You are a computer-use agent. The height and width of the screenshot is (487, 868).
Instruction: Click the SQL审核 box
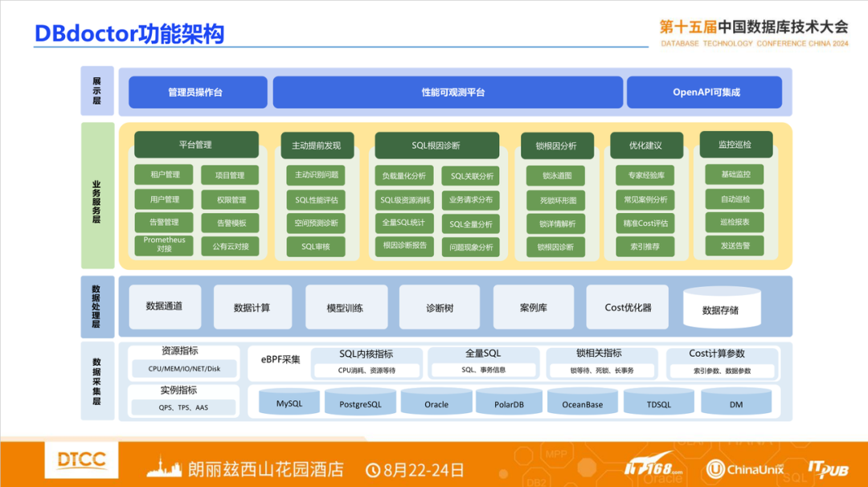[316, 247]
